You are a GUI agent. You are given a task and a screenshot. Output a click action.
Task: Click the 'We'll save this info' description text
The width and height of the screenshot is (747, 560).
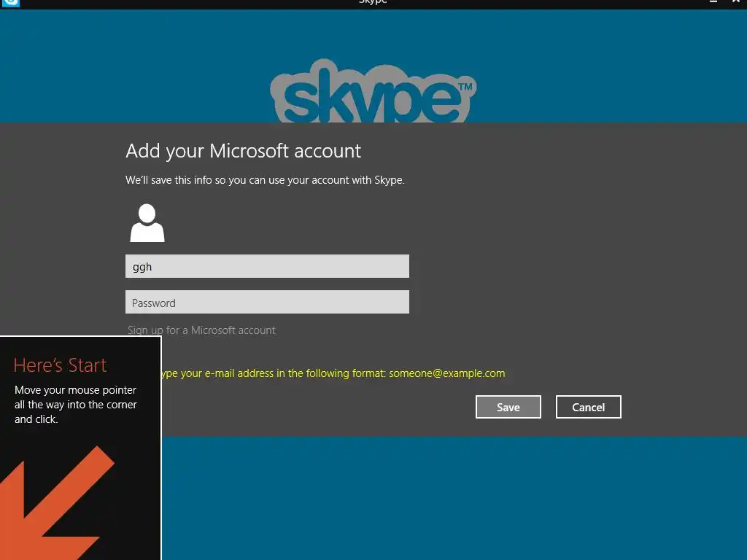[x=265, y=180]
